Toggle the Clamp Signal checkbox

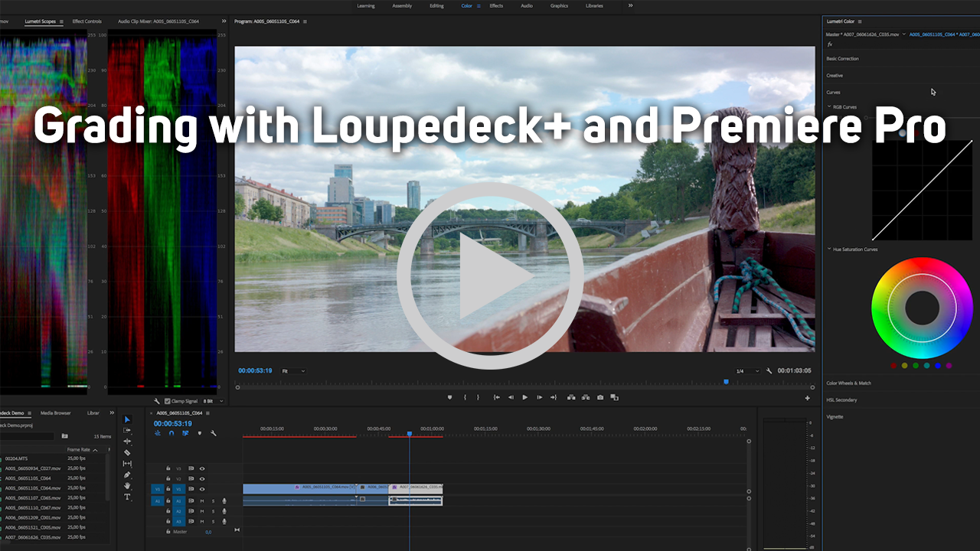click(168, 401)
